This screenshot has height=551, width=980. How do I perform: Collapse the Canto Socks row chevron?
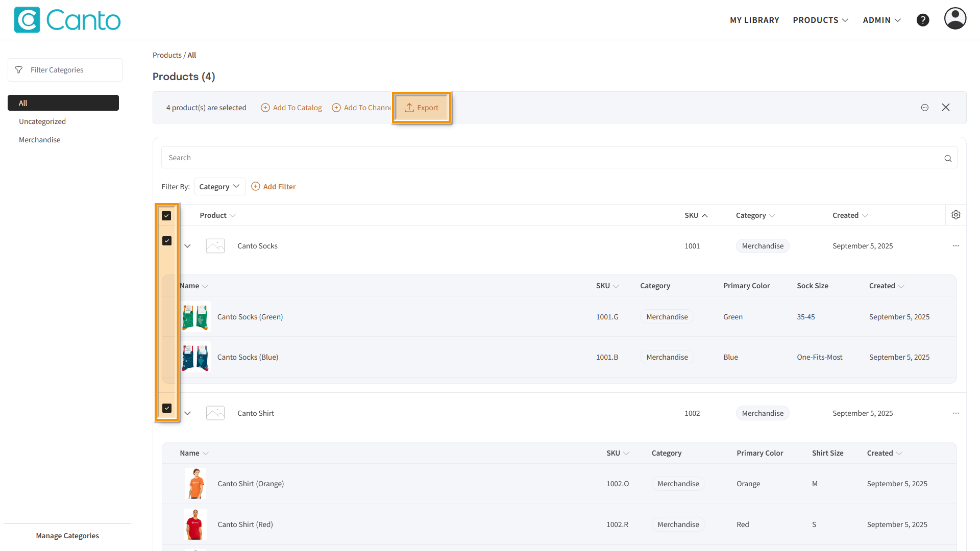[187, 246]
